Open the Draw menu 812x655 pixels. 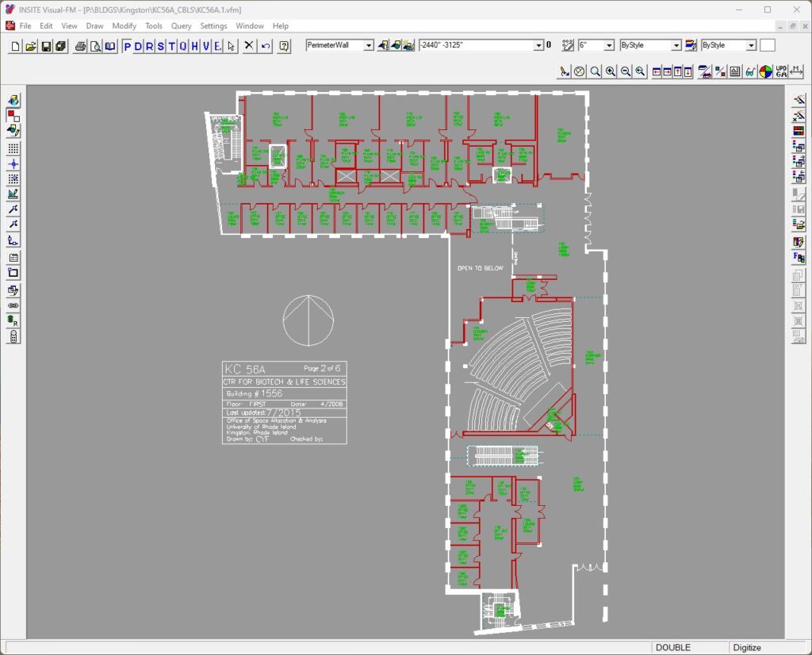click(95, 26)
